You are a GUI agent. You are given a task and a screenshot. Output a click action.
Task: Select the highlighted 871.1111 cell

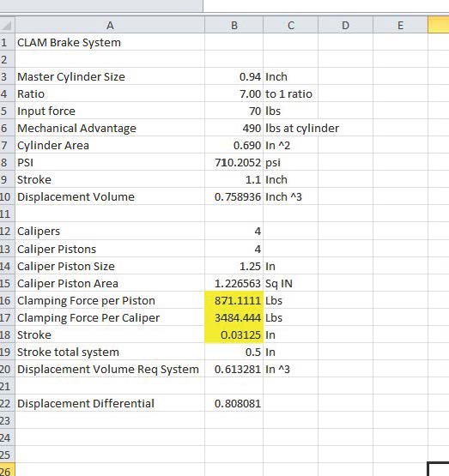pyautogui.click(x=234, y=300)
